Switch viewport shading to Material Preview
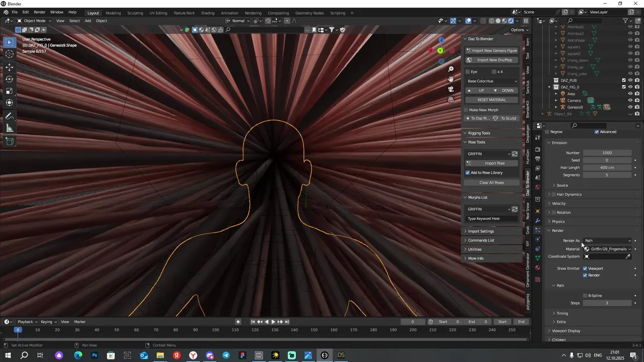Screen dimensions: 644x362 pyautogui.click(x=505, y=21)
